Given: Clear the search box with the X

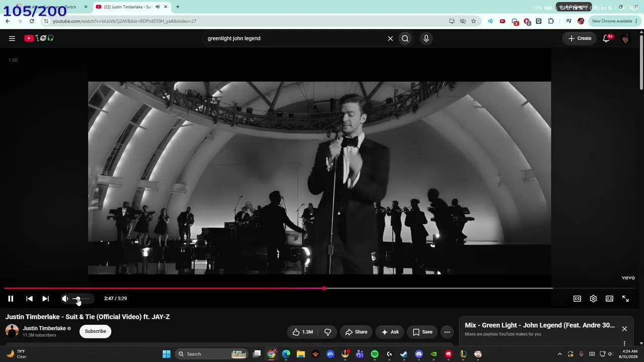Looking at the screenshot, I should (390, 38).
